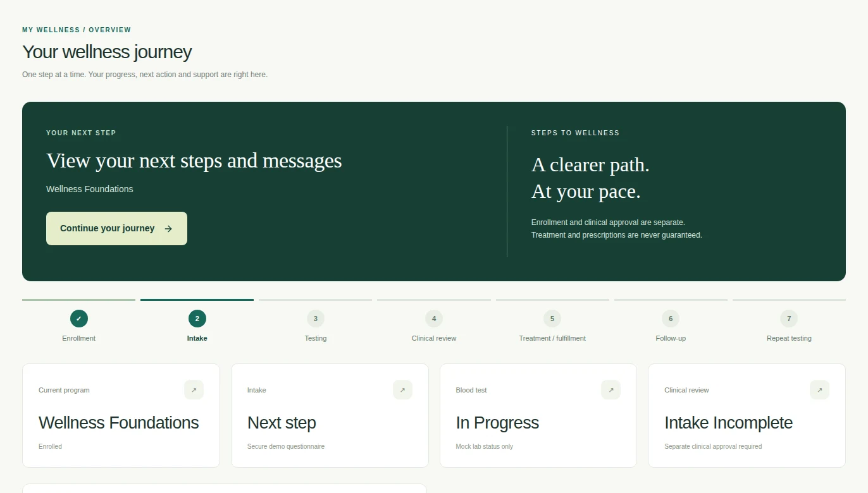Viewport: 868px width, 493px height.
Task: Select step 7 Repeat testing circle
Action: pos(789,319)
